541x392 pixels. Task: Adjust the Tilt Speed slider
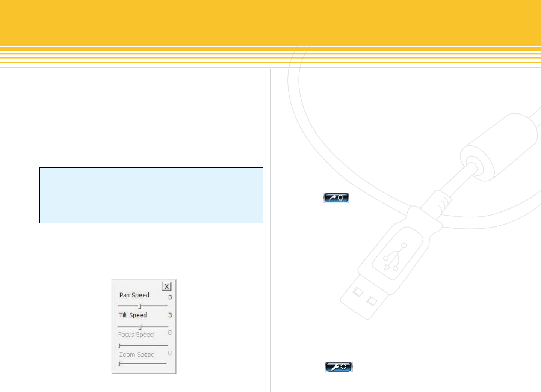point(143,327)
